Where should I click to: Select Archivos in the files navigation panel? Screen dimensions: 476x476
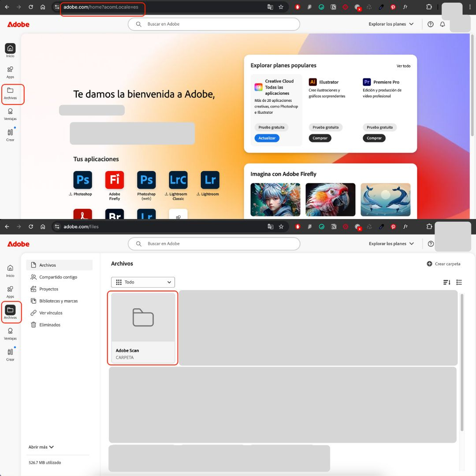click(x=59, y=265)
